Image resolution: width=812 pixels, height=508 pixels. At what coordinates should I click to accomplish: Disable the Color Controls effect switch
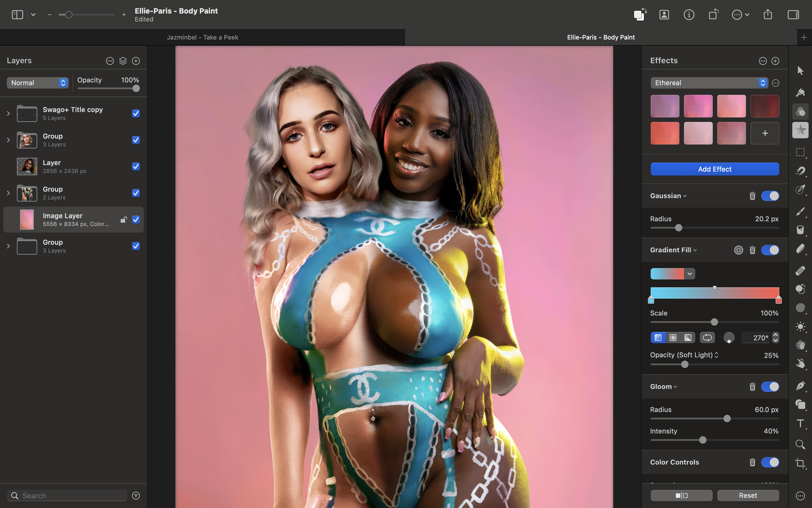click(x=770, y=462)
